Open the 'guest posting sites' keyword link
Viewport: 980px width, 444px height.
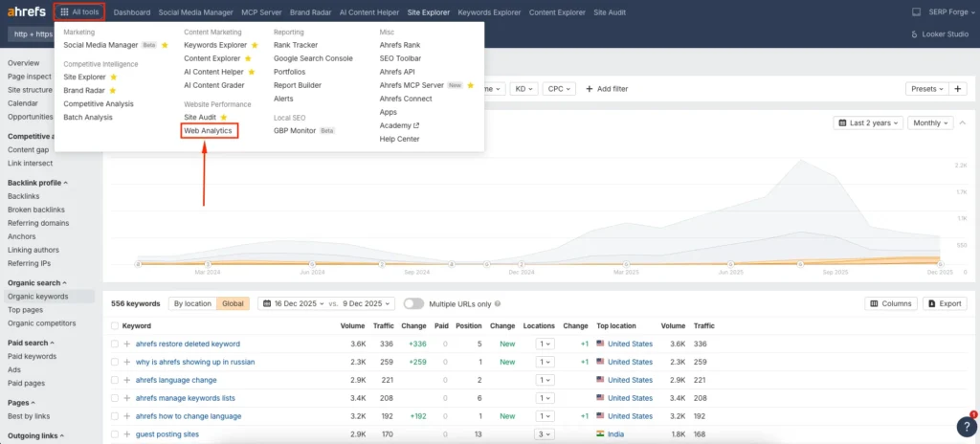click(x=166, y=434)
